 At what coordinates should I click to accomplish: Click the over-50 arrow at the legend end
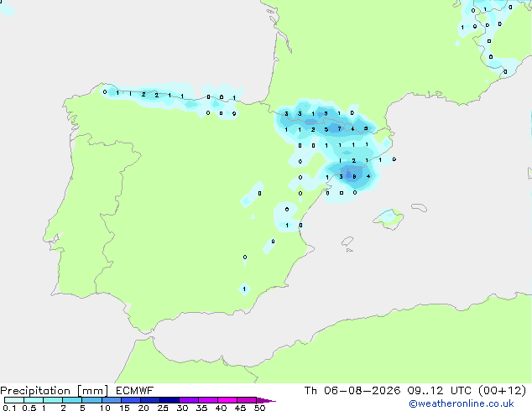point(266,400)
